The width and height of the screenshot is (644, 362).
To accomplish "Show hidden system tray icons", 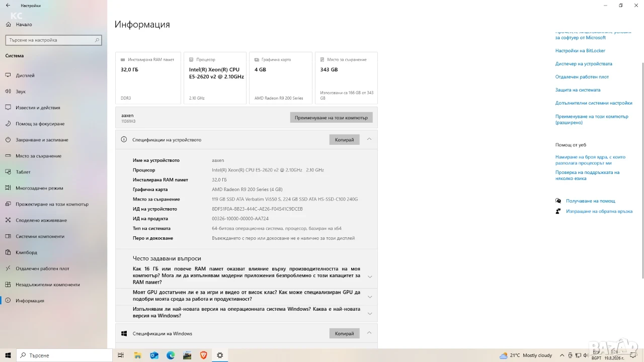I will click(x=562, y=355).
